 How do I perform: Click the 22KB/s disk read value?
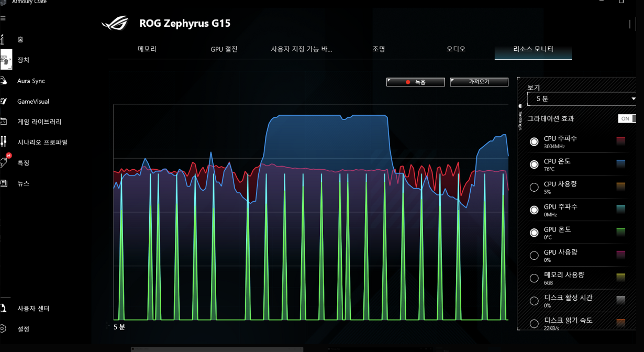pyautogui.click(x=552, y=328)
